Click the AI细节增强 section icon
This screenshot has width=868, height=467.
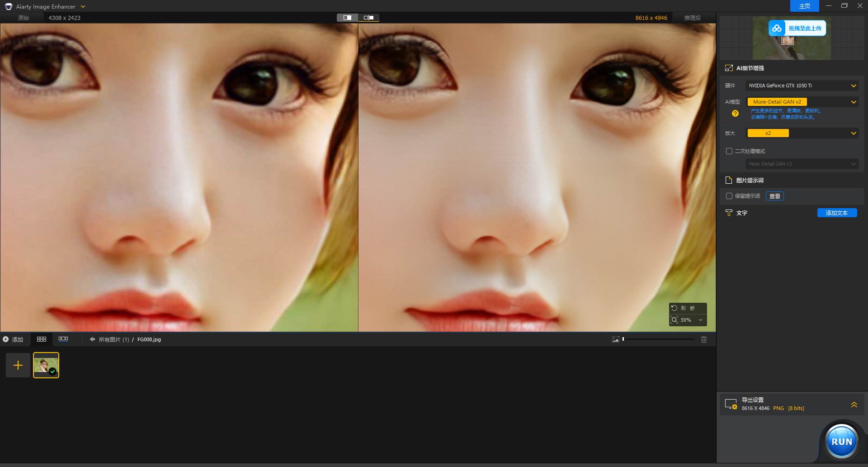tap(729, 68)
